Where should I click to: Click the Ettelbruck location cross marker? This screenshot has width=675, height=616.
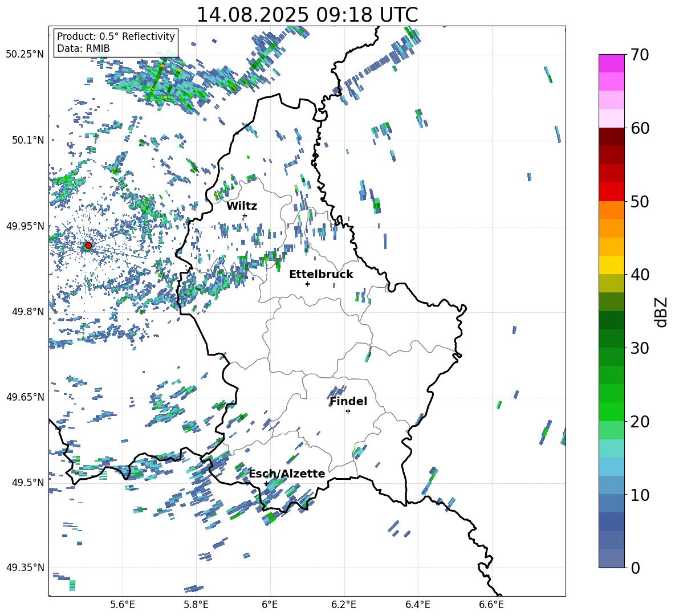tap(307, 284)
